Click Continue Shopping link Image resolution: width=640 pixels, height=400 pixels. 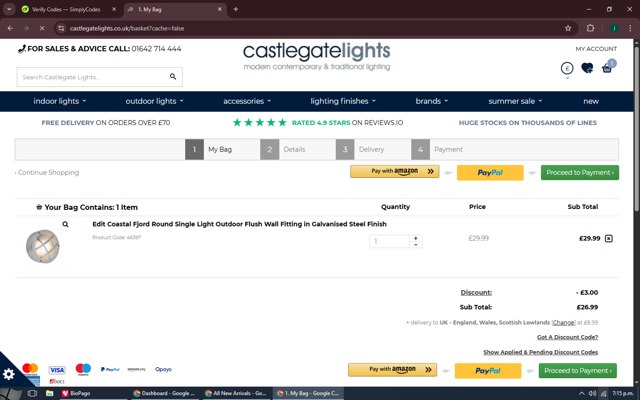pos(47,173)
